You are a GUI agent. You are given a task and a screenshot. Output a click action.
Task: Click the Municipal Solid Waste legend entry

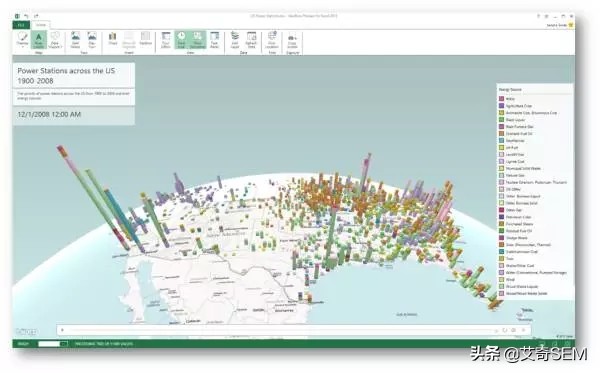(x=520, y=168)
